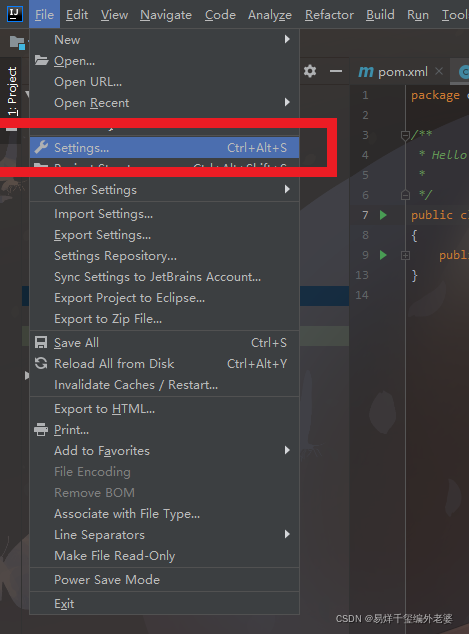Select Reload All from Disk
The width and height of the screenshot is (469, 634).
coord(165,363)
